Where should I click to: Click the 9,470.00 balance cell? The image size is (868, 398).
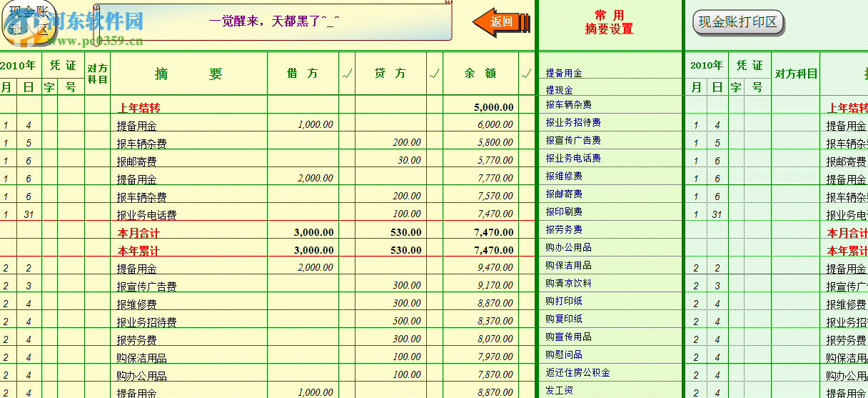click(x=495, y=268)
